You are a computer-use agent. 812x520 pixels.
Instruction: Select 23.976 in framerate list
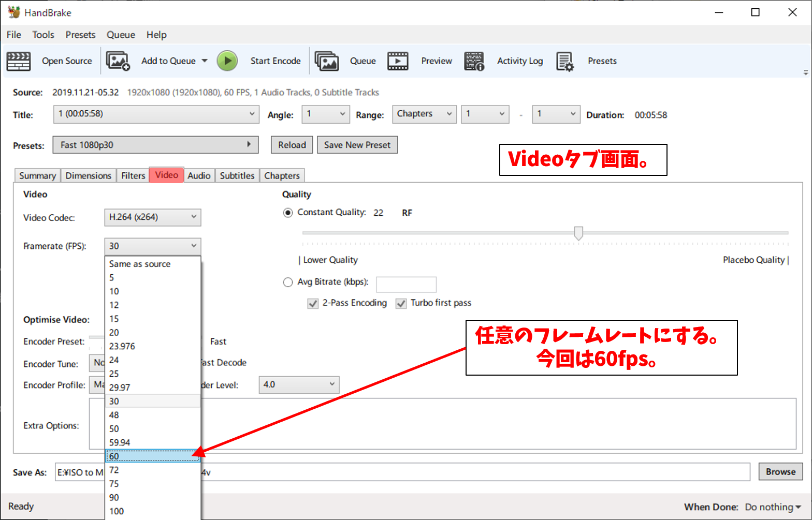[153, 346]
